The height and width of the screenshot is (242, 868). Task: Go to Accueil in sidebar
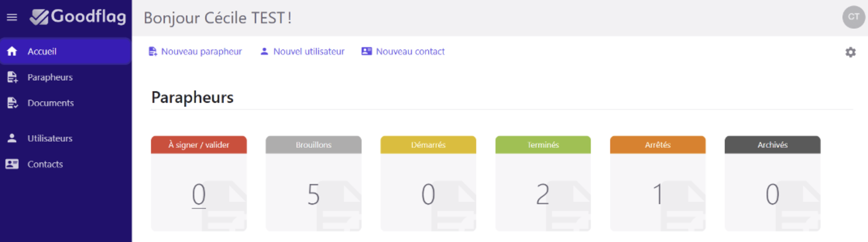click(42, 51)
